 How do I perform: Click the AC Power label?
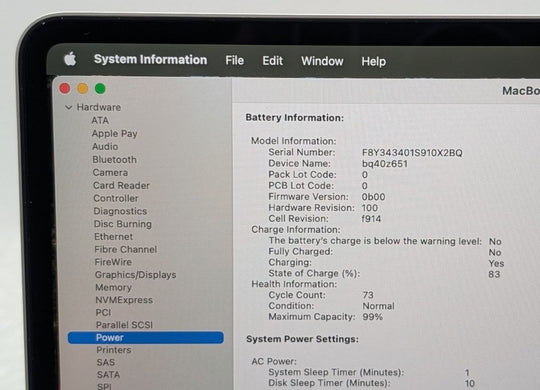274,362
